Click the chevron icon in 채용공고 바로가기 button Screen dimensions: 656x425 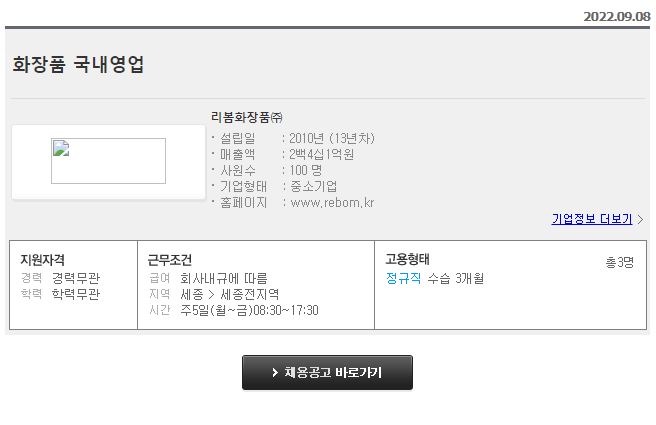275,372
